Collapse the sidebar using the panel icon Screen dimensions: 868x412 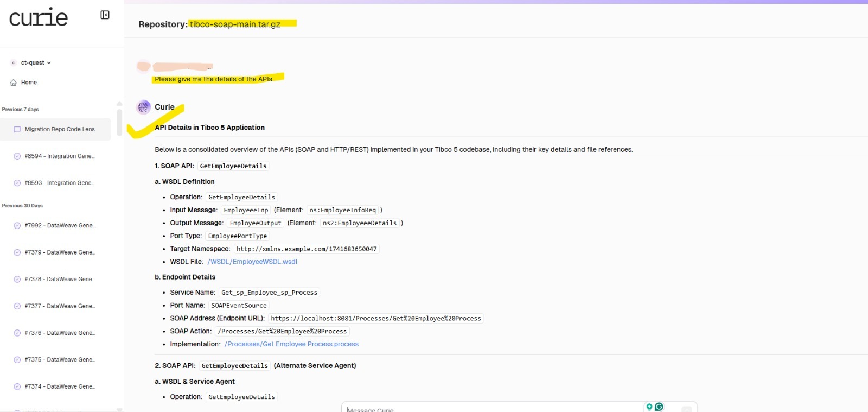(x=105, y=15)
